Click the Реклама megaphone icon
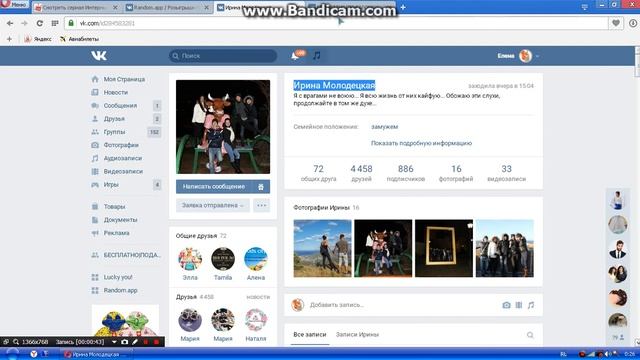This screenshot has width=640, height=360. (95, 233)
